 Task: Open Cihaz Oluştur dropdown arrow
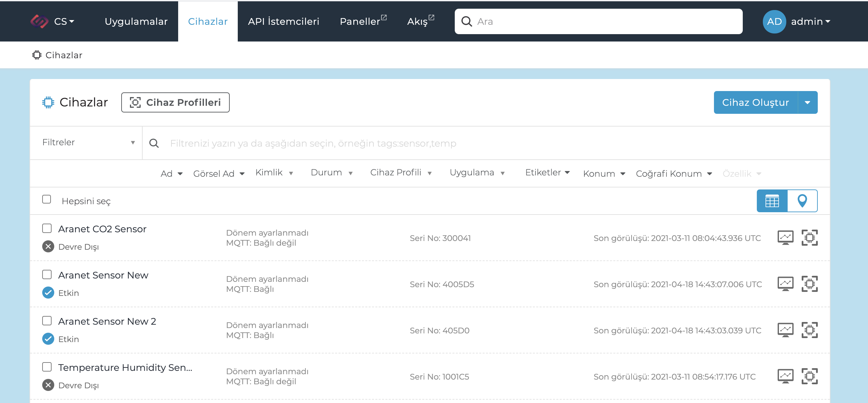(807, 102)
